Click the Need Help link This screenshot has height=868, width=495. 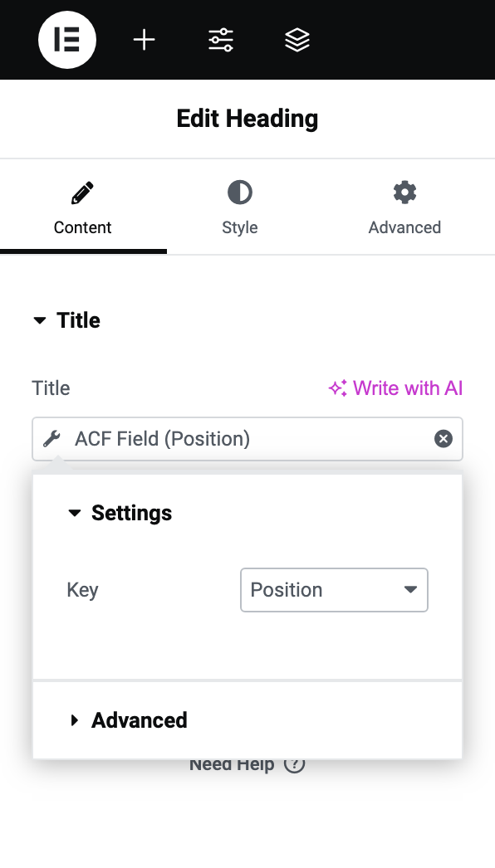(x=247, y=764)
